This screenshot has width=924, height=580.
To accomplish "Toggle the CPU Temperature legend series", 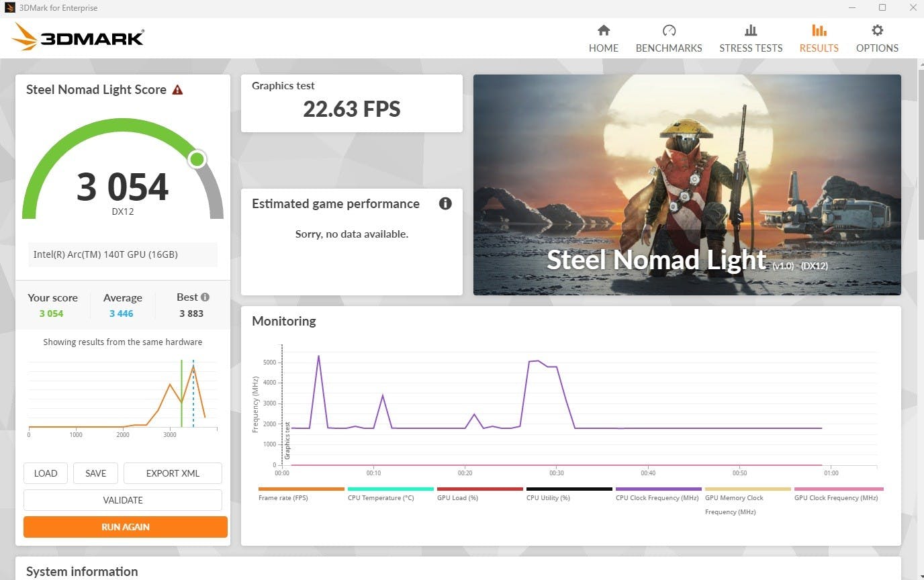I will pyautogui.click(x=390, y=494).
